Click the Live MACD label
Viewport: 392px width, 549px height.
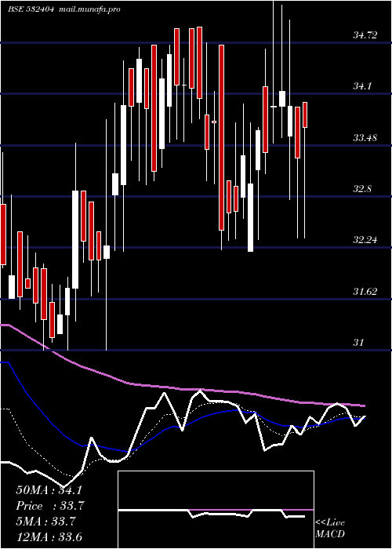[x=330, y=529]
